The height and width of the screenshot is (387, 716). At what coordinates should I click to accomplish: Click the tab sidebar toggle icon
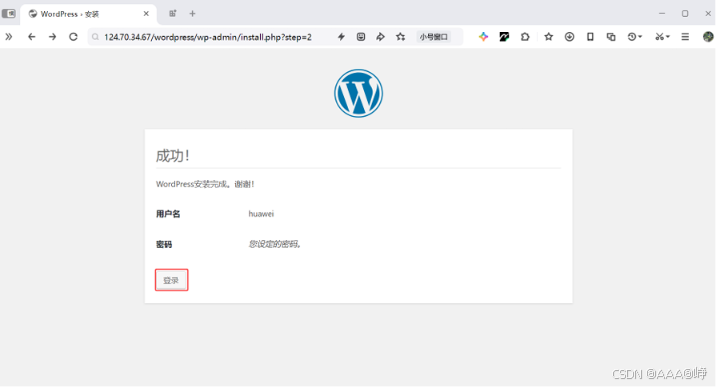point(9,14)
